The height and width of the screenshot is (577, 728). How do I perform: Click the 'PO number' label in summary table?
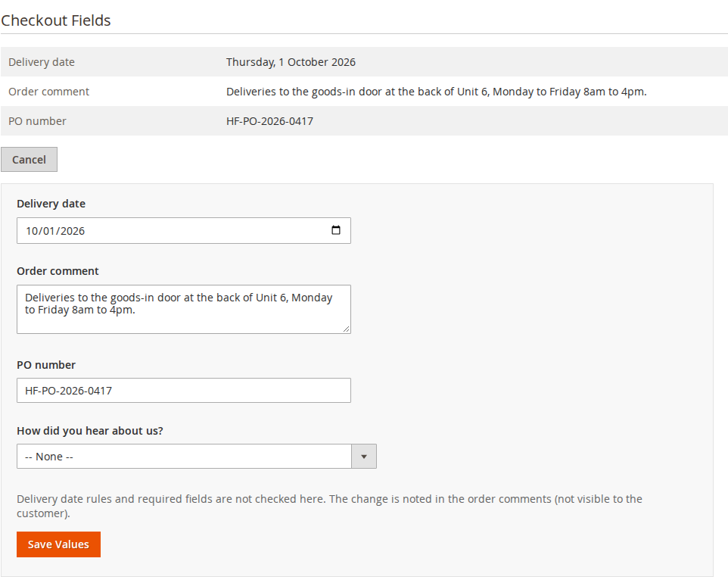[x=37, y=121]
